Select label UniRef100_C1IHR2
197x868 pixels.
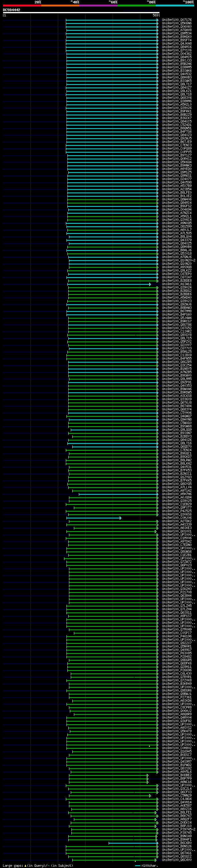tap(177, 332)
